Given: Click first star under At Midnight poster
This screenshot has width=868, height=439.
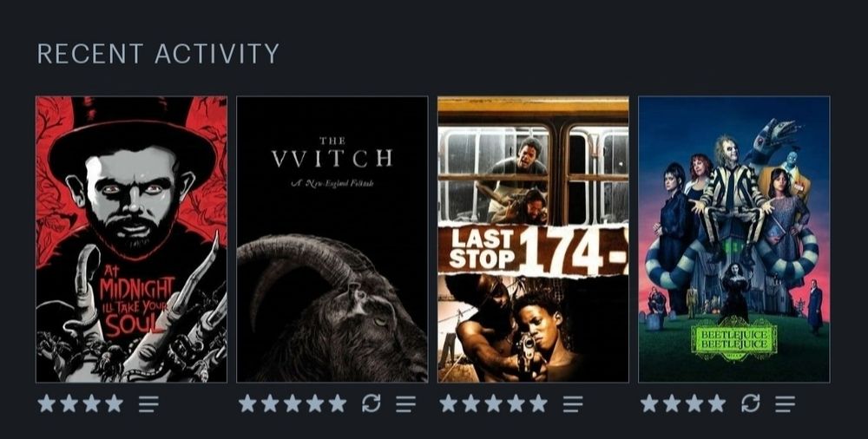Looking at the screenshot, I should [x=47, y=403].
